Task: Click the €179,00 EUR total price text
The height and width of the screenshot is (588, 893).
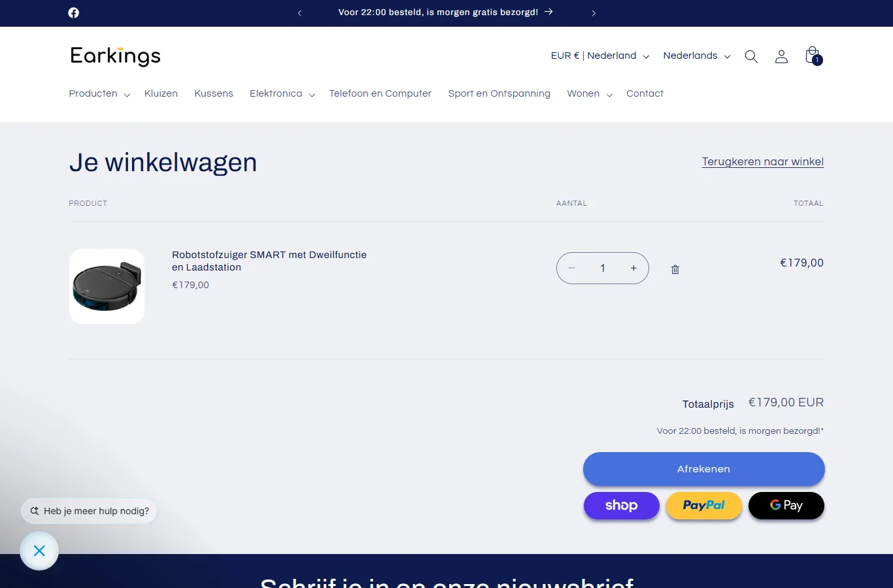Action: tap(786, 402)
